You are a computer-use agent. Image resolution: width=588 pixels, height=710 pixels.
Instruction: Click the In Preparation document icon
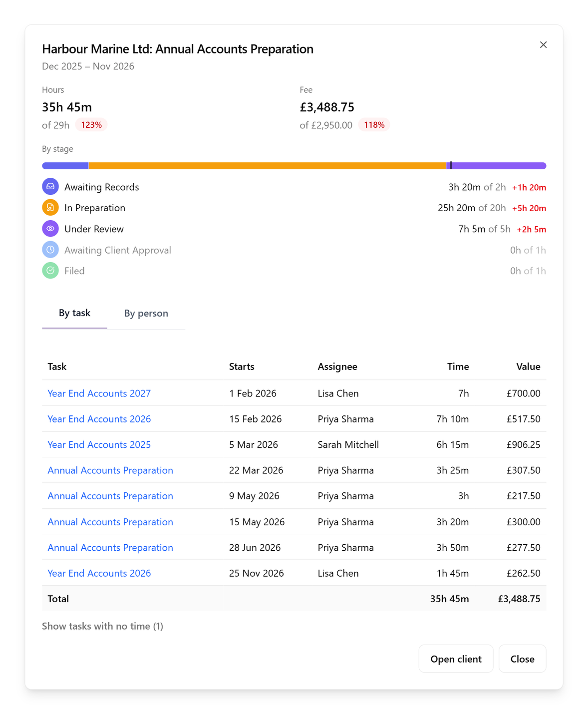tap(50, 207)
